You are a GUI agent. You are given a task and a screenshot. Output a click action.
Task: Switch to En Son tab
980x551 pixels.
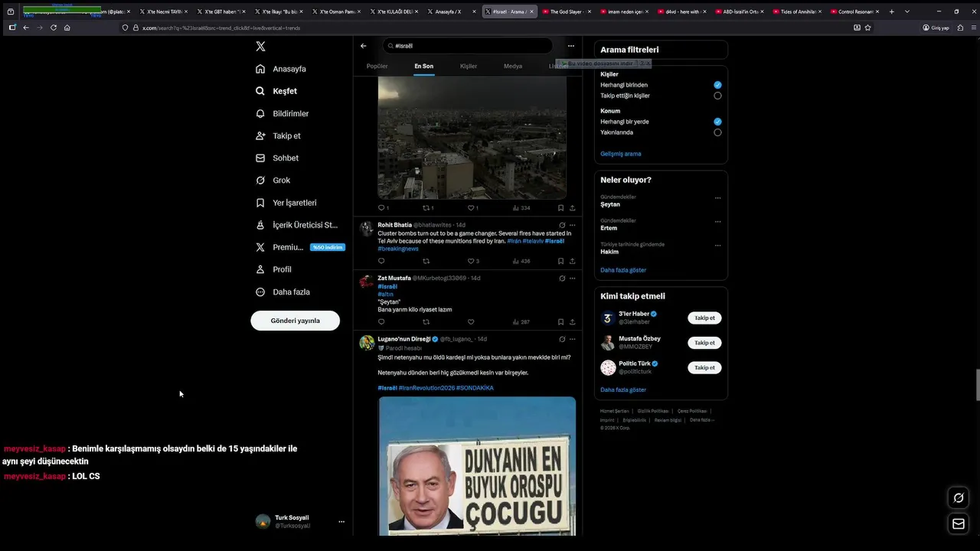(424, 67)
